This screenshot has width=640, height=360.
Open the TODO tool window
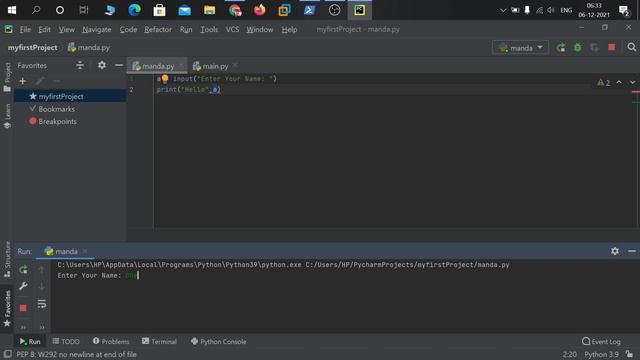(66, 342)
